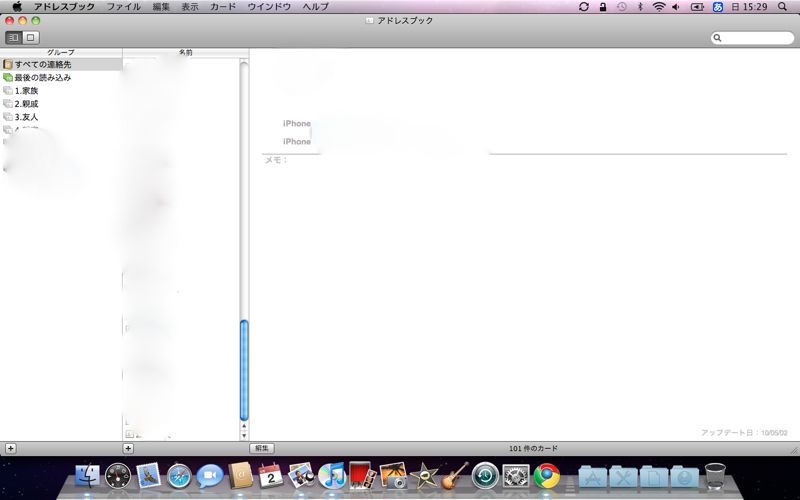Click the 101 件のカード status text
This screenshot has height=500, width=800.
pos(533,448)
